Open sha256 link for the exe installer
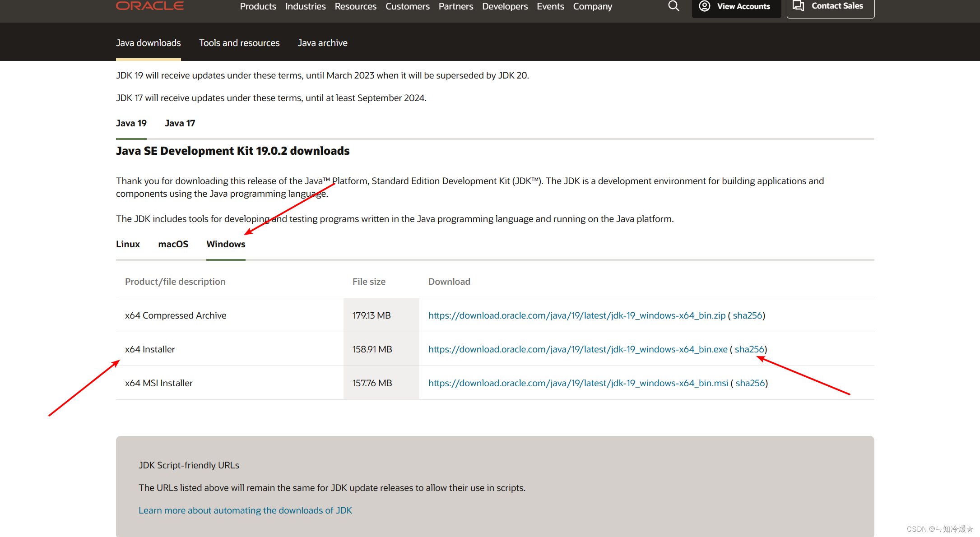This screenshot has height=537, width=980. [x=749, y=349]
